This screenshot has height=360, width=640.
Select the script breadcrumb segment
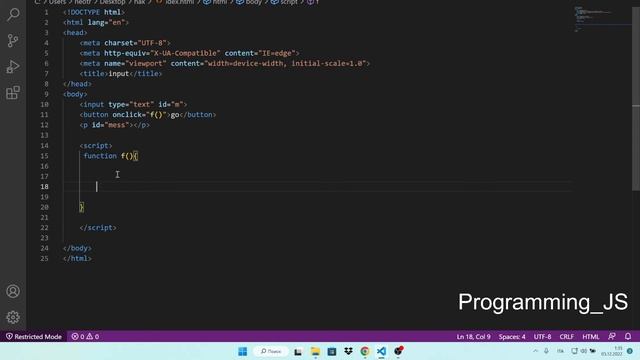click(289, 2)
